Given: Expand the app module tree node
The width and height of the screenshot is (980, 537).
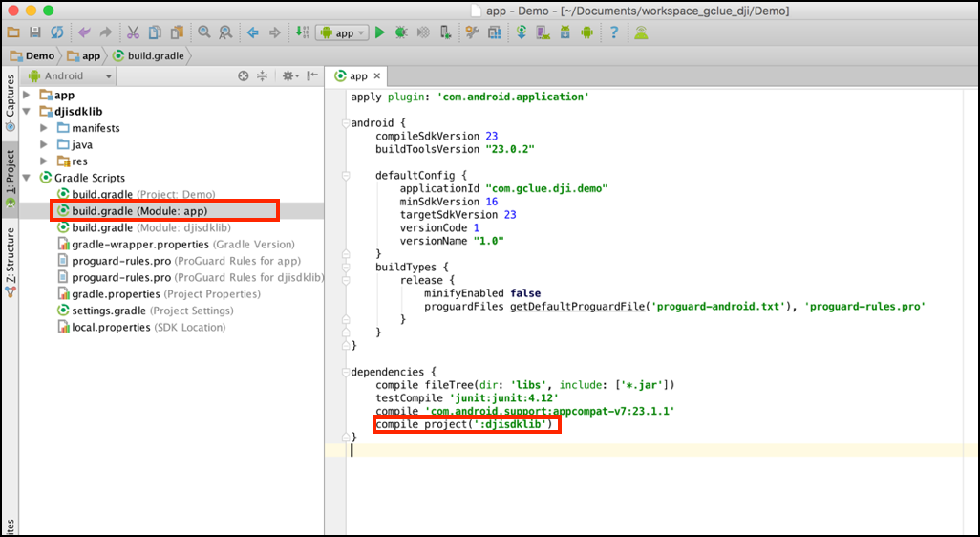Looking at the screenshot, I should click(28, 95).
